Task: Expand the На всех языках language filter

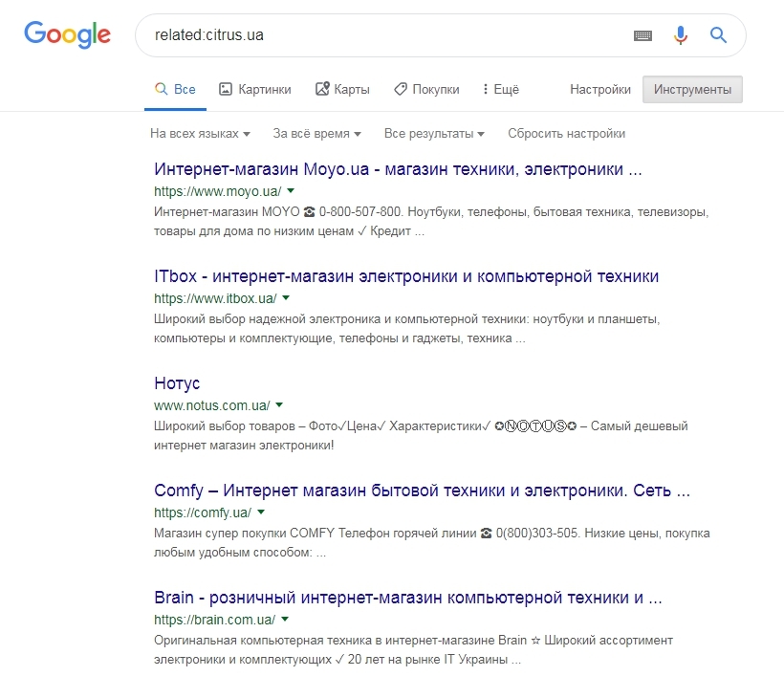Action: click(x=200, y=134)
